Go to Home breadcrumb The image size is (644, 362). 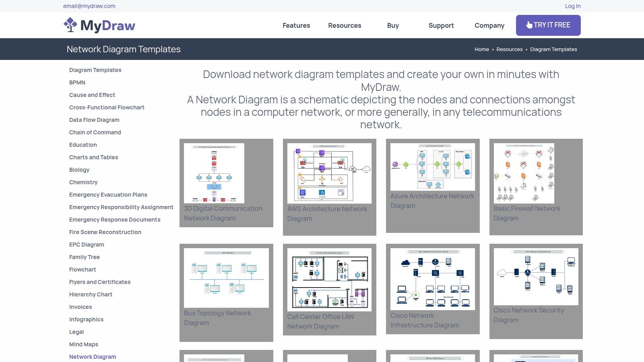coord(482,49)
